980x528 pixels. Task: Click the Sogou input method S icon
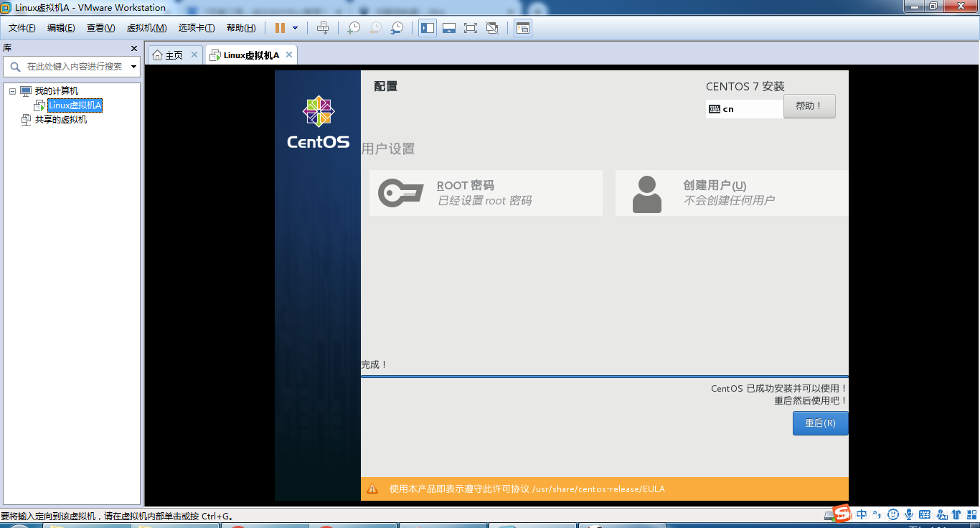(x=842, y=514)
